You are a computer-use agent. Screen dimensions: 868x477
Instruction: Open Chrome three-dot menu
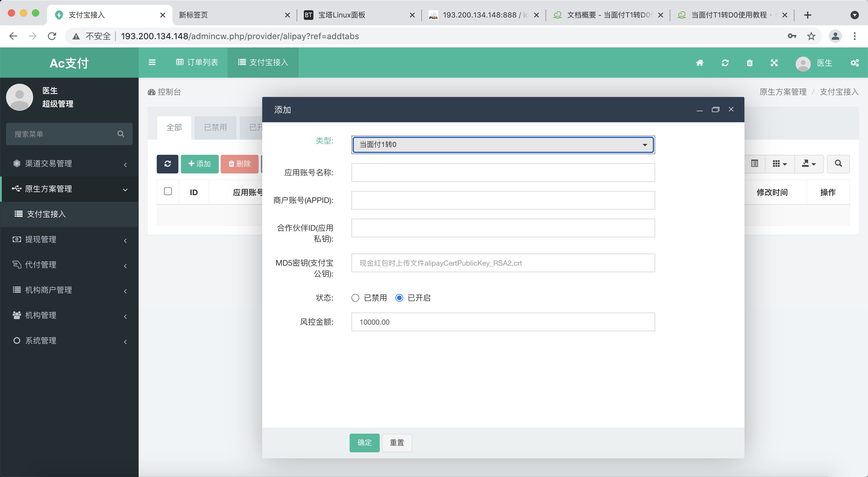click(x=854, y=36)
